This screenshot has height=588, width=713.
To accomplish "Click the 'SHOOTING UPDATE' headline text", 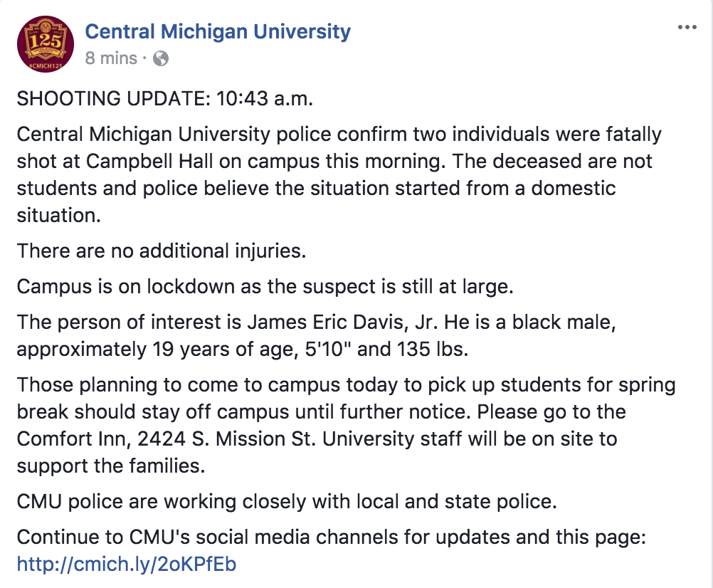I will pyautogui.click(x=114, y=98).
